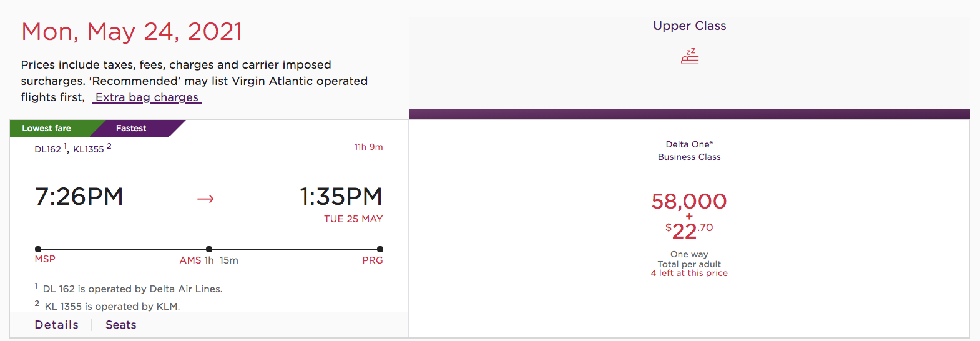This screenshot has height=341, width=980.
Task: Click the MSP departure dot on the route line
Action: [x=38, y=249]
